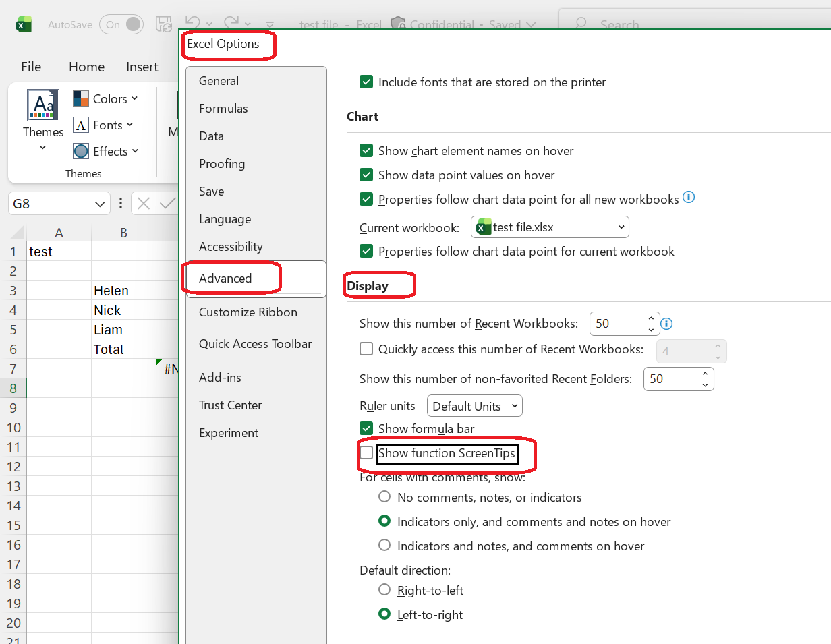Select column A header
The height and width of the screenshot is (644, 831).
click(59, 233)
